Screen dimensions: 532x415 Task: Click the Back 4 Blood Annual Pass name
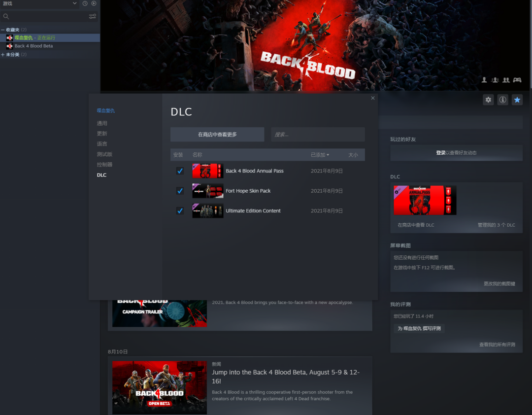[x=255, y=171]
